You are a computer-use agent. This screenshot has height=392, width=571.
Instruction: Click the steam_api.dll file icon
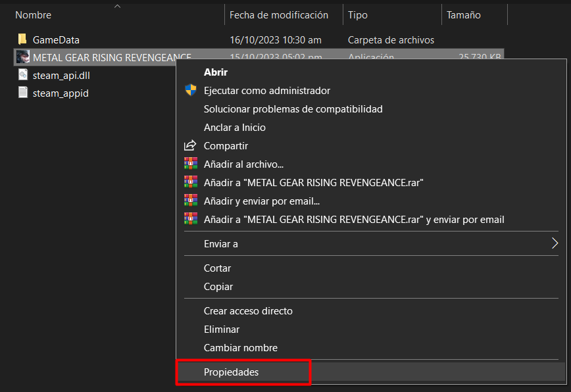click(22, 75)
